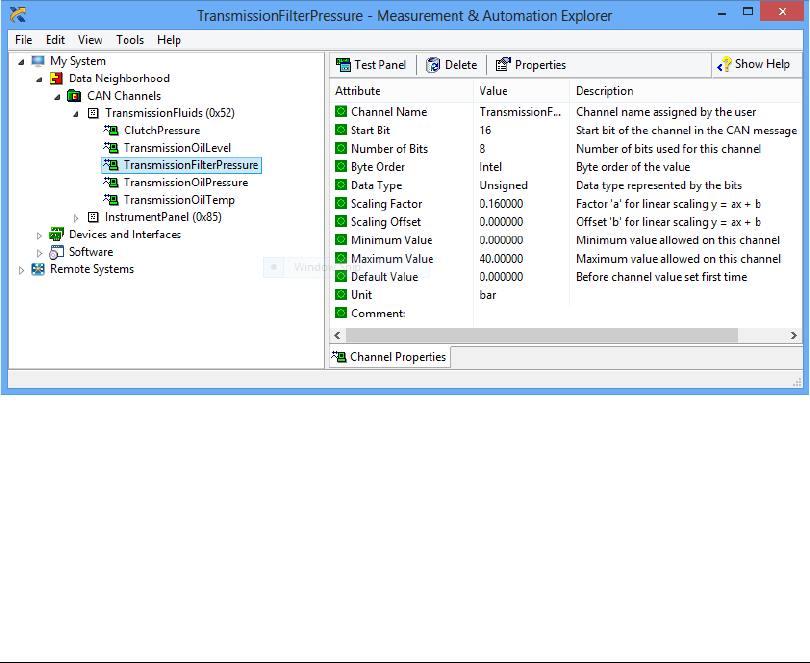Open the Tools menu
Viewport: 810px width, 663px height.
pyautogui.click(x=130, y=40)
